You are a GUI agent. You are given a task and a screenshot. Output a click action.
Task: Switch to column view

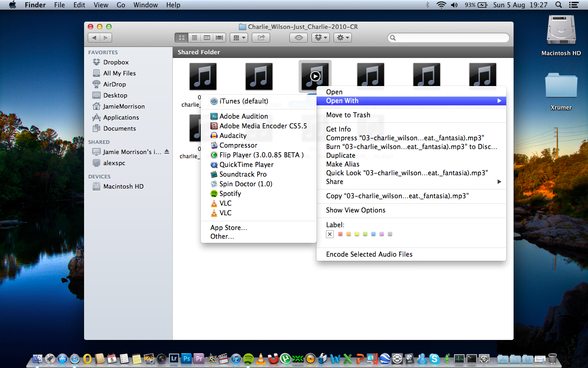click(x=207, y=38)
